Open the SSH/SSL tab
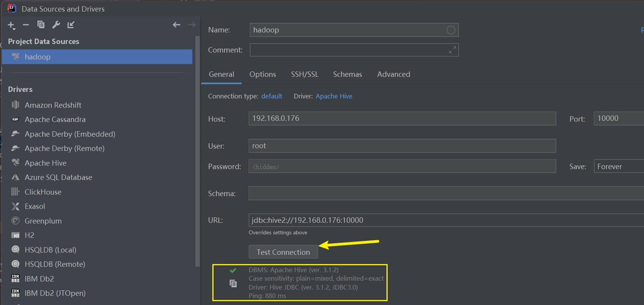 [x=305, y=74]
